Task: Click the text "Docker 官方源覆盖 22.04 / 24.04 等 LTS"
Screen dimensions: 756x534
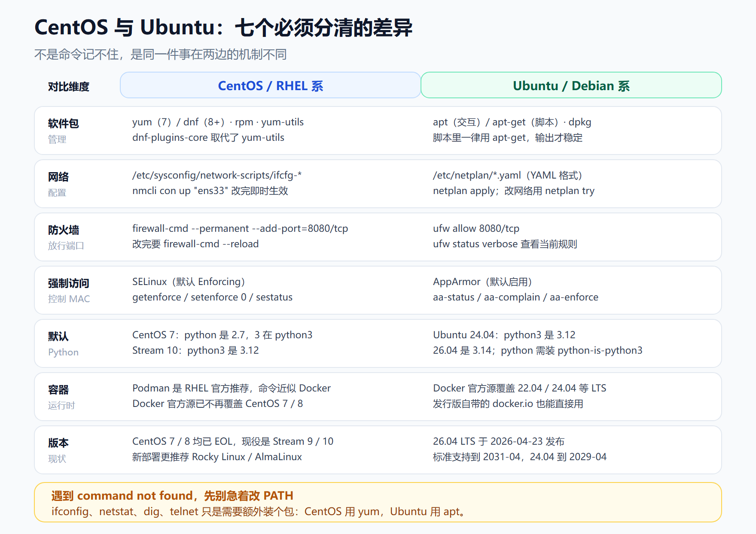Action: 520,388
